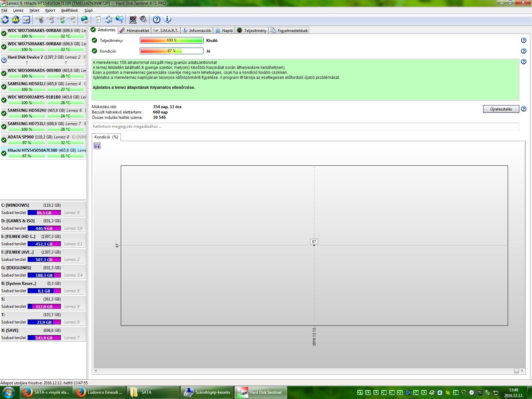Open the Fájl menu
This screenshot has height=399, width=532.
coord(4,10)
